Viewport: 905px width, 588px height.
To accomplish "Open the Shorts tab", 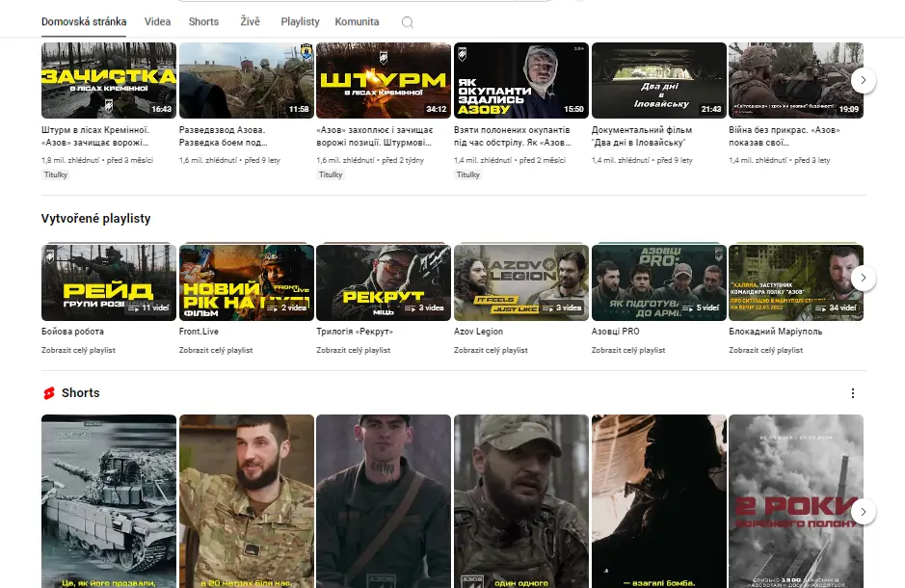I will coord(203,22).
